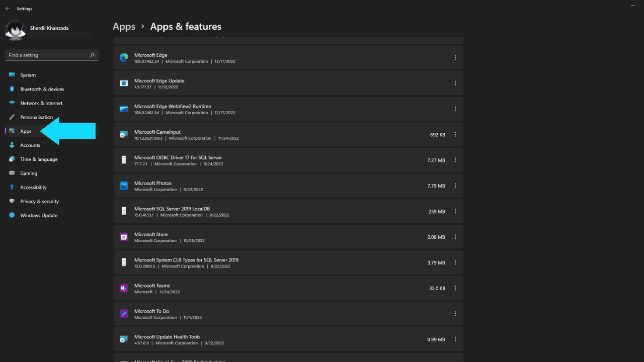Click the Accounts person icon

point(12,145)
